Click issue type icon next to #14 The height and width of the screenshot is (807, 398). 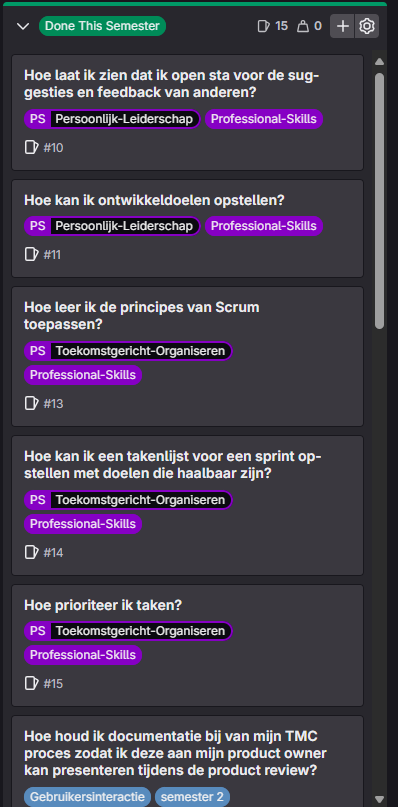tap(31, 552)
